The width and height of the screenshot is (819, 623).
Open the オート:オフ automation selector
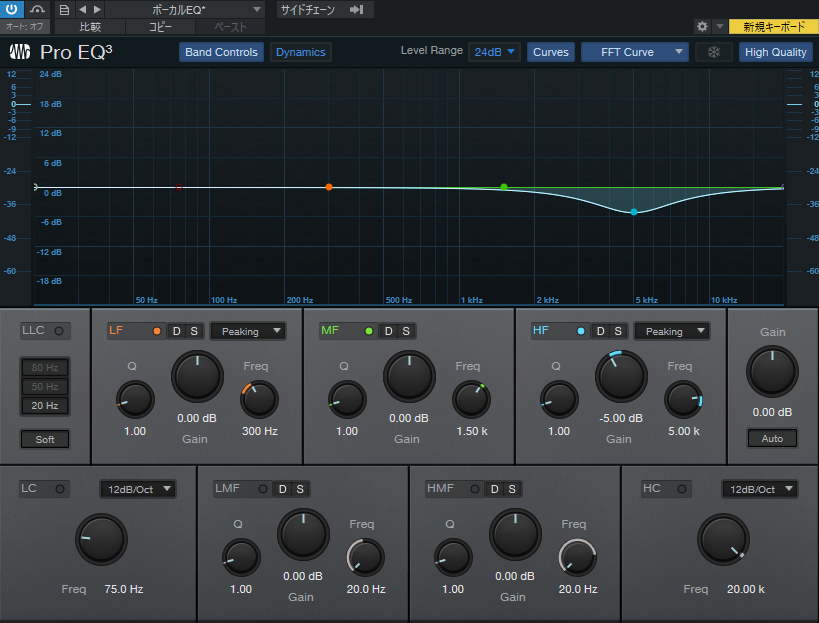tap(25, 26)
